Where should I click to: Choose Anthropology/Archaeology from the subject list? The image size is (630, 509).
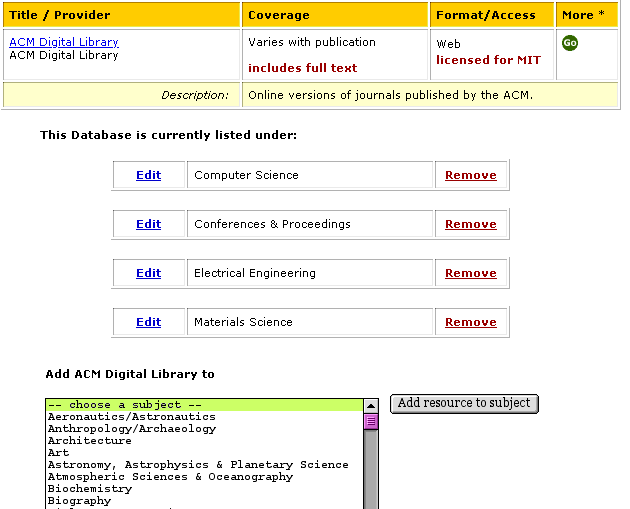pos(131,429)
